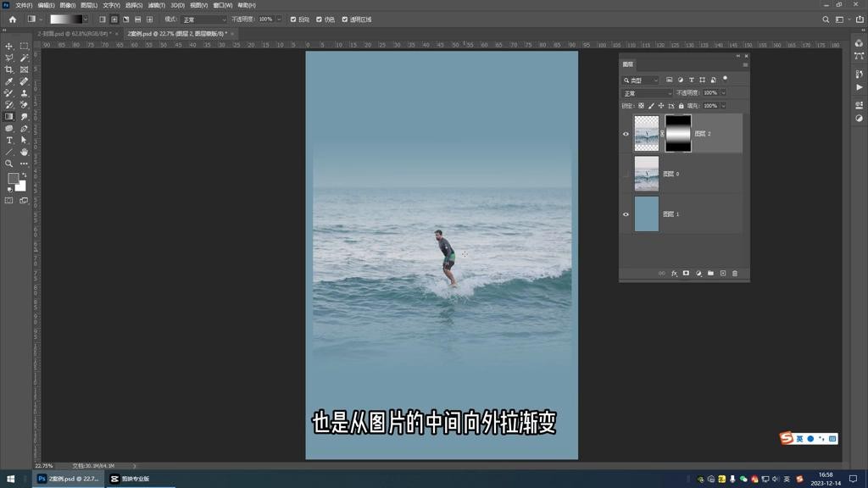Click the create new layer icon
This screenshot has height=488, width=868.
coord(723,274)
